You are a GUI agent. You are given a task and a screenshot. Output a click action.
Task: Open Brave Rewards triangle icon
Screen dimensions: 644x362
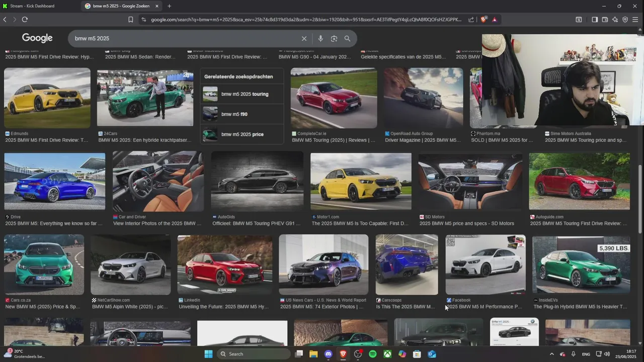(495, 20)
